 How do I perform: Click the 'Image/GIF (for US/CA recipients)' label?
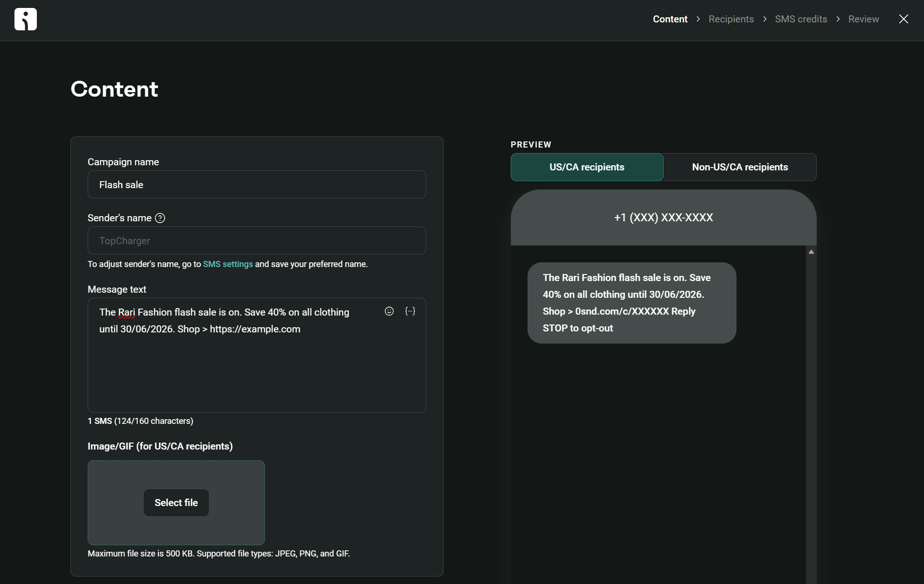[160, 446]
